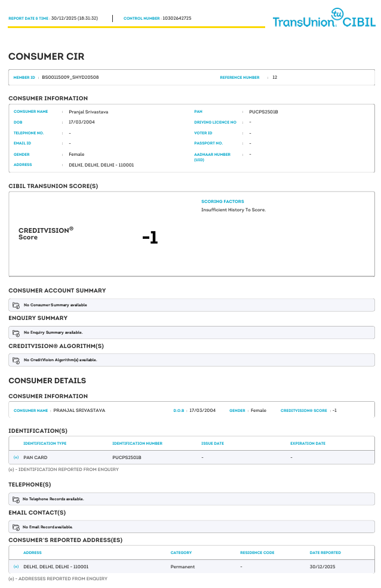Image resolution: width=381 pixels, height=588 pixels.
Task: Click the folder icon beside No Email Record
Action: click(16, 527)
